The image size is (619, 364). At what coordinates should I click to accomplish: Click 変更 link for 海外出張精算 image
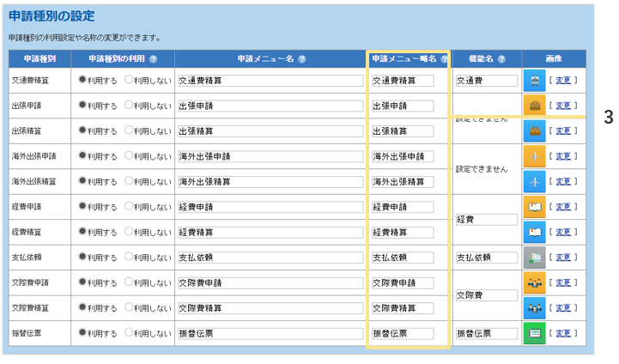click(x=562, y=182)
